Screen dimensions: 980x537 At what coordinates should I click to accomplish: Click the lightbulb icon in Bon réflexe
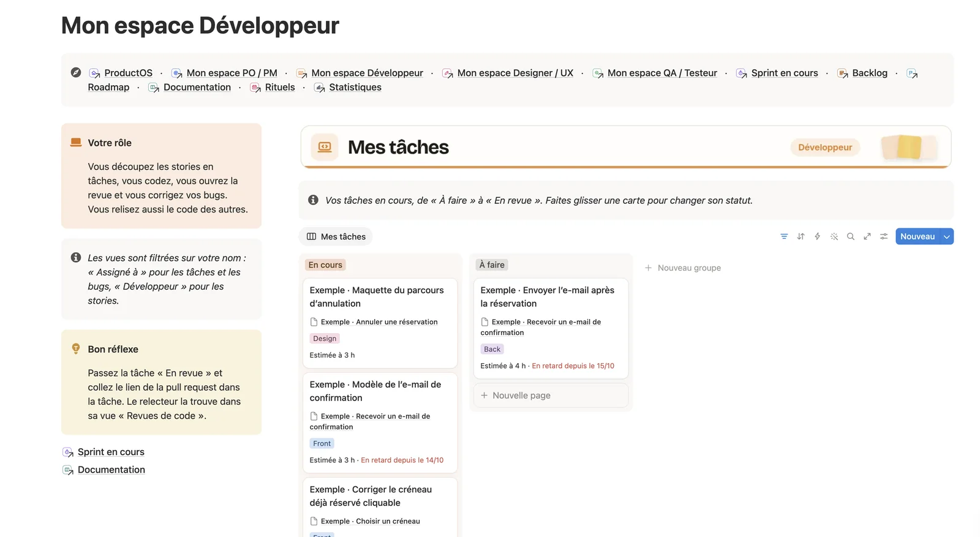[x=76, y=349]
